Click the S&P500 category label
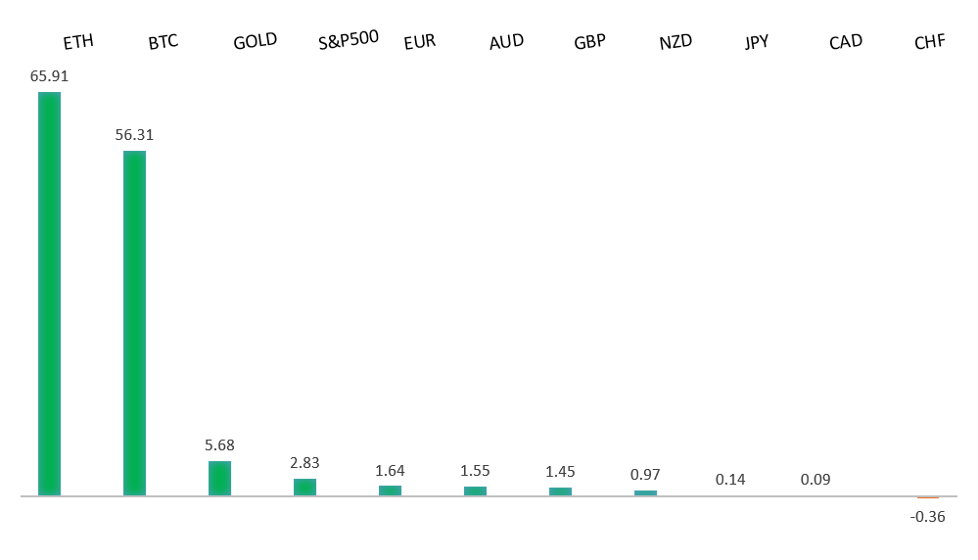The height and width of the screenshot is (560, 978). (348, 42)
